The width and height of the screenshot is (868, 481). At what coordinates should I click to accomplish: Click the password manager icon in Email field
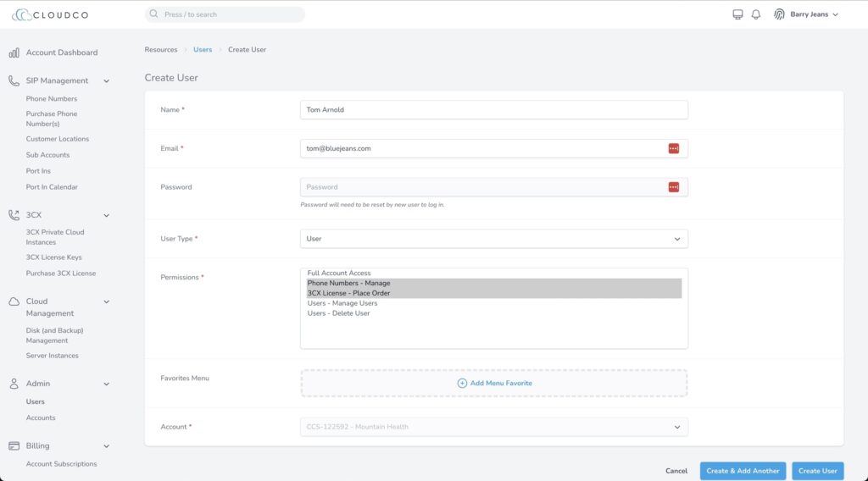point(673,148)
